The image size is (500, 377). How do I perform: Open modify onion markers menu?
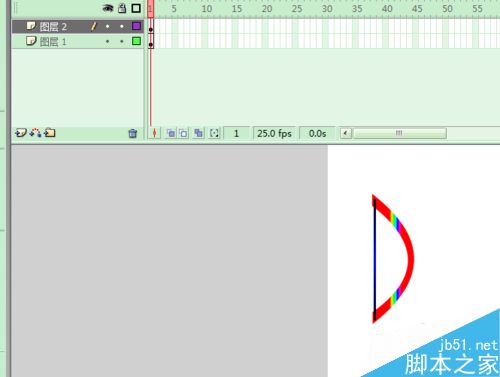tap(214, 133)
